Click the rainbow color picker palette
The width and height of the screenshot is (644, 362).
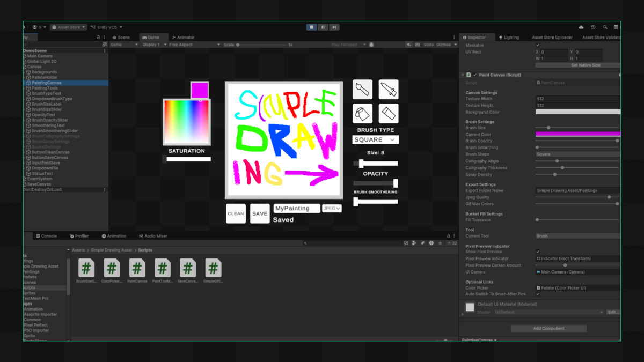point(186,122)
